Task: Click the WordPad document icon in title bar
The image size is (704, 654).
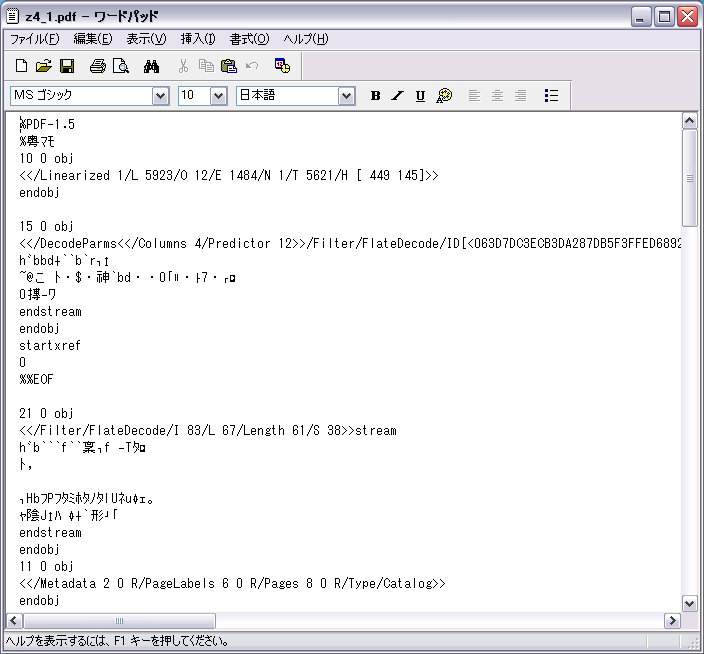Action: 13,17
